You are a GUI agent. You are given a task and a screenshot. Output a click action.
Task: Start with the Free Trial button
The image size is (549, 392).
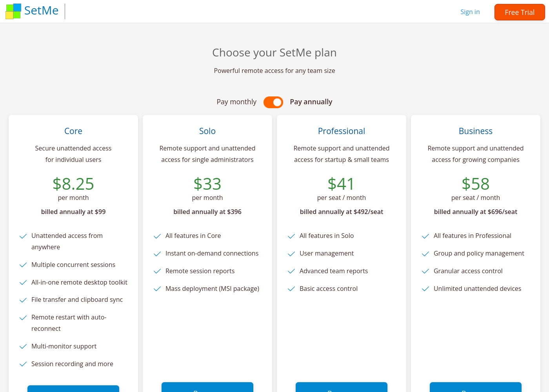(520, 12)
